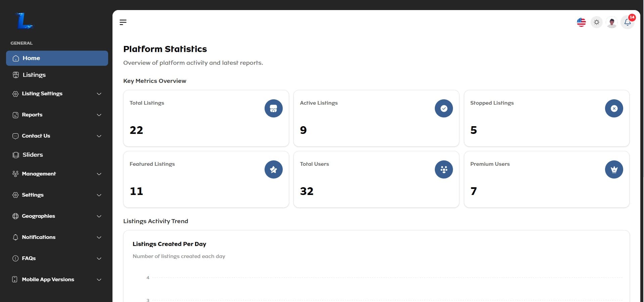Toggle the sun light/dark theme button

597,22
